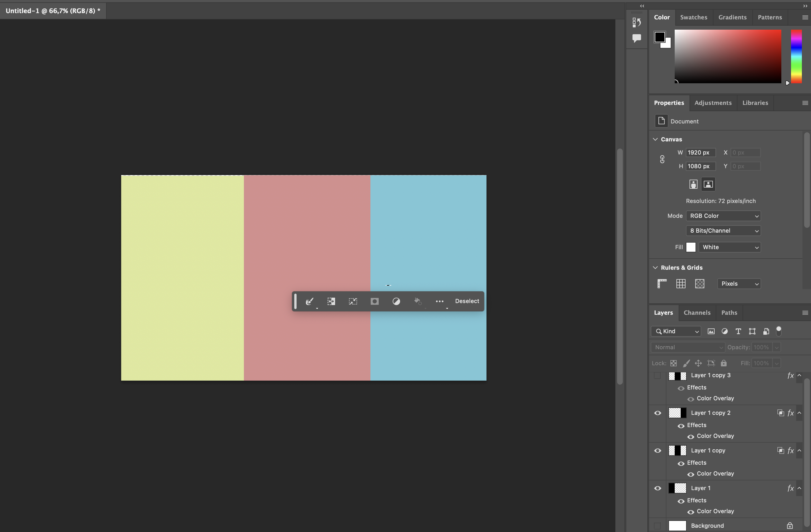Image resolution: width=811 pixels, height=532 pixels.
Task: Click the Deselect button
Action: point(467,301)
